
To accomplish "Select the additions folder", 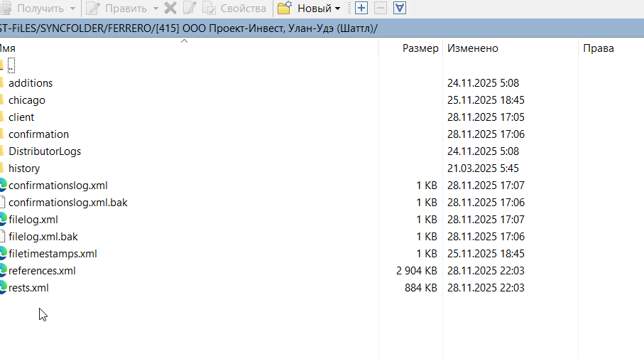I will pos(31,83).
